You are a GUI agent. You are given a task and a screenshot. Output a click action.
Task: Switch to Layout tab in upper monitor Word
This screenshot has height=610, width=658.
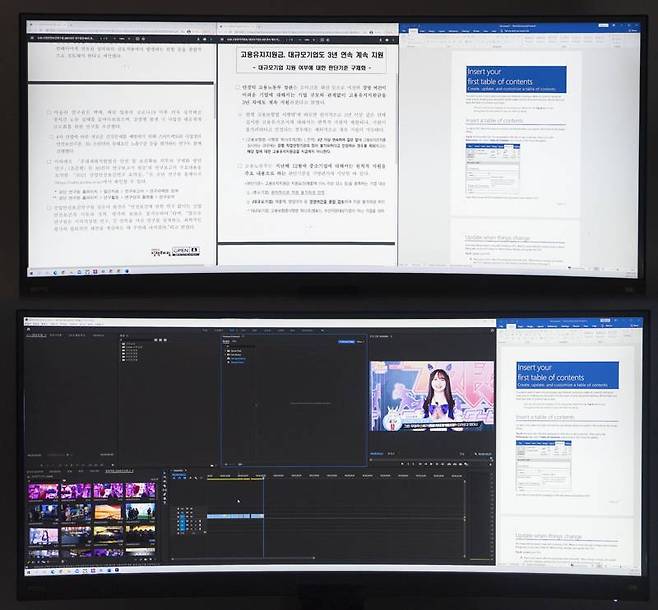(x=442, y=31)
